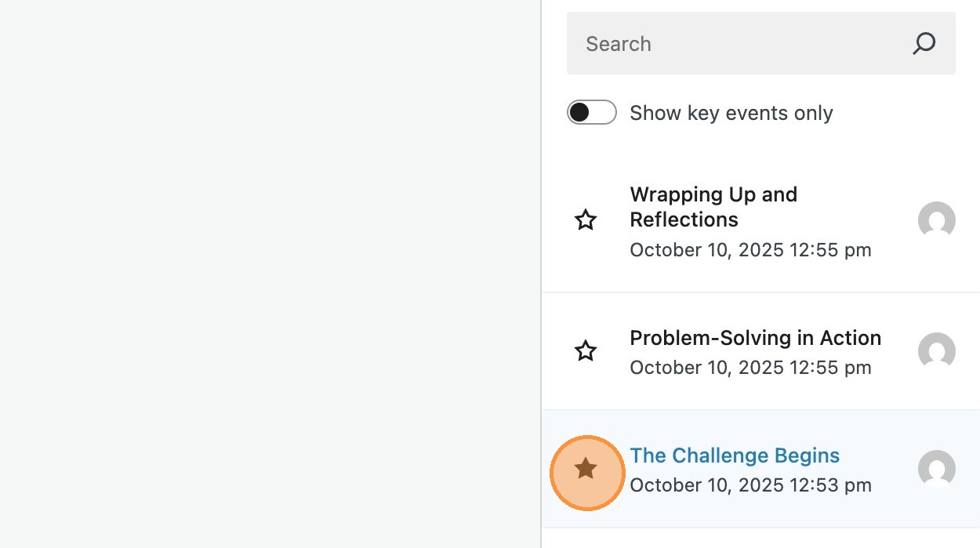Star the Wrapping Up and Reflections entry
980x548 pixels.
pos(586,220)
